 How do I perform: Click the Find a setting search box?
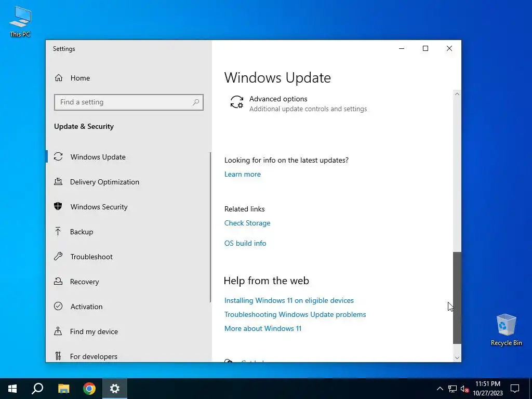(129, 102)
